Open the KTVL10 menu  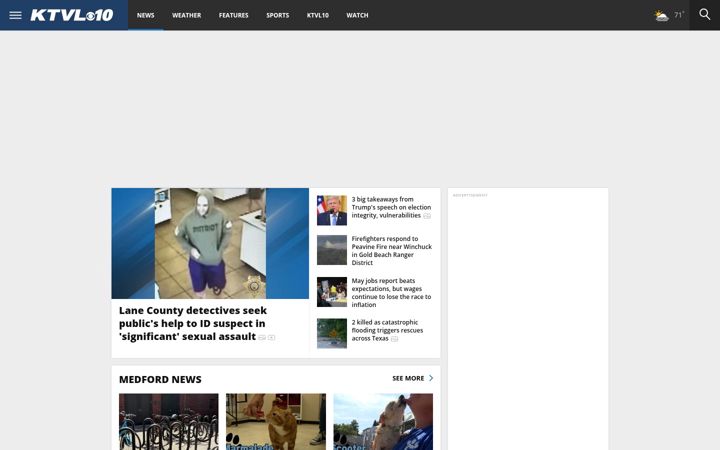318,15
